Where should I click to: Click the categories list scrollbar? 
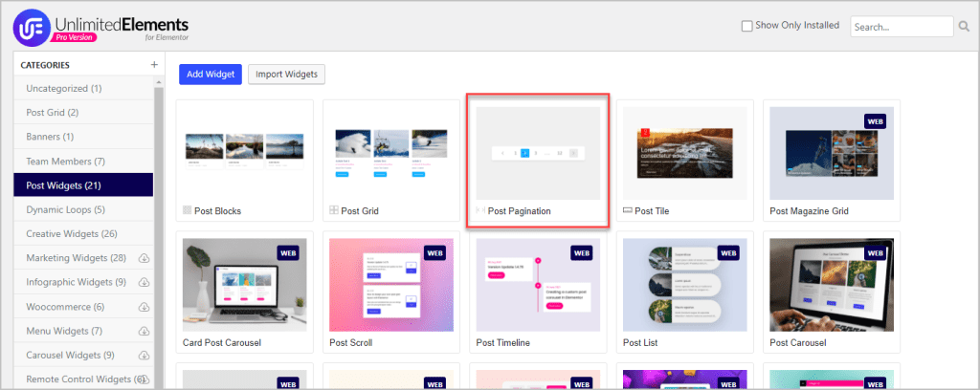coord(159,237)
